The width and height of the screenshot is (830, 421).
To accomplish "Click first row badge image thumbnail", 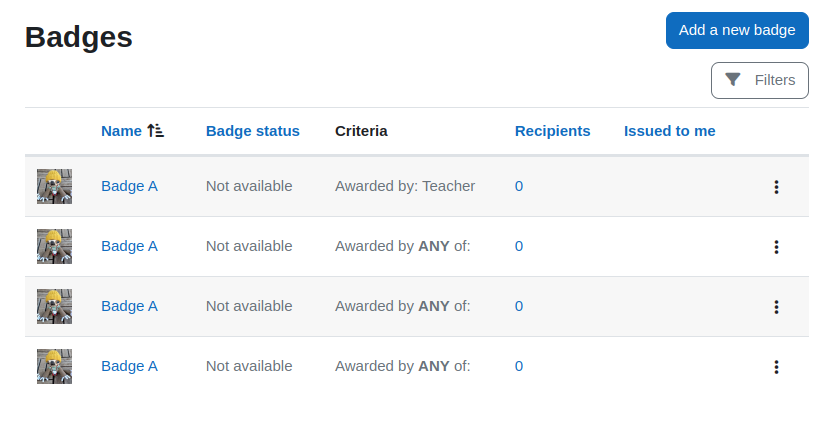I will point(55,186).
